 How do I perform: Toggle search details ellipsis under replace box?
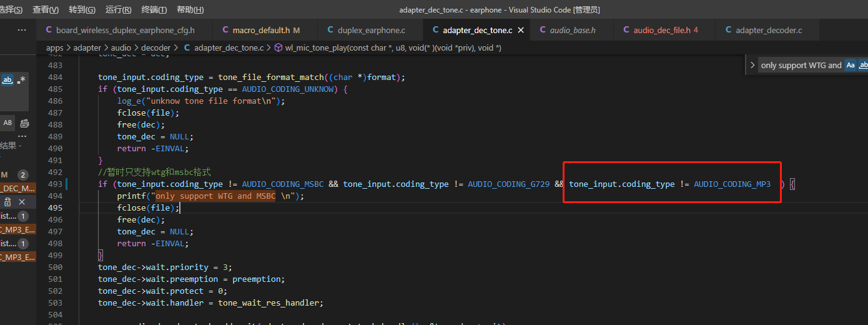click(22, 136)
